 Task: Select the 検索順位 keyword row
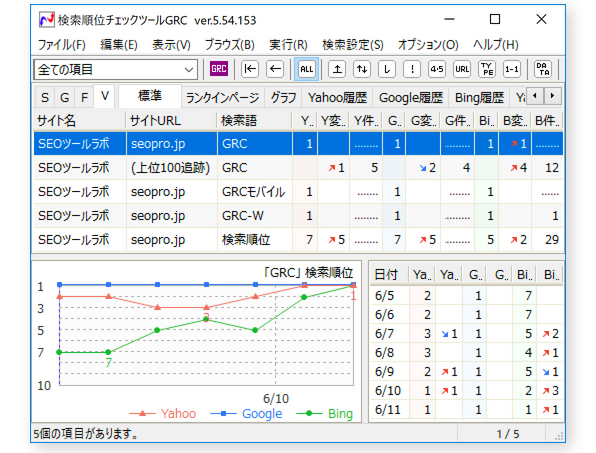pyautogui.click(x=298, y=239)
